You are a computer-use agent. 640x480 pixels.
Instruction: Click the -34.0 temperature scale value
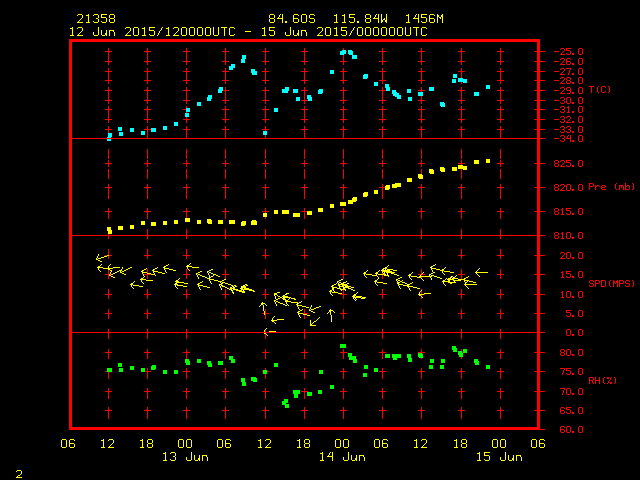(x=568, y=139)
